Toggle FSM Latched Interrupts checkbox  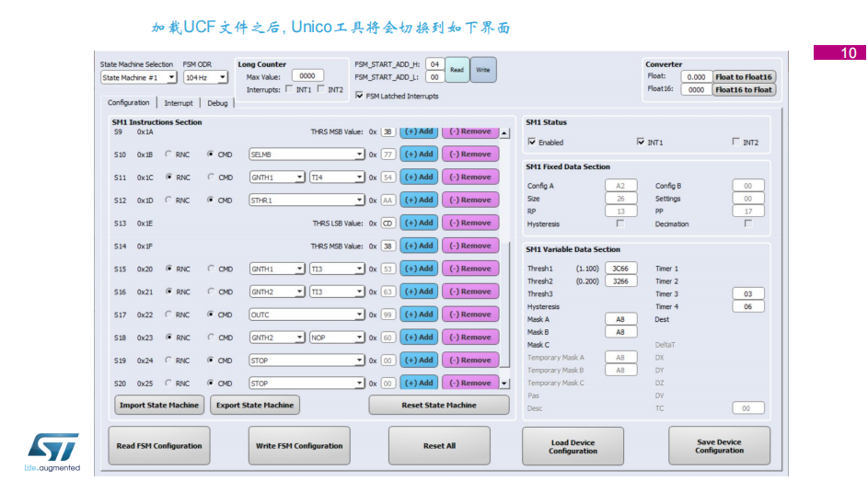(359, 96)
